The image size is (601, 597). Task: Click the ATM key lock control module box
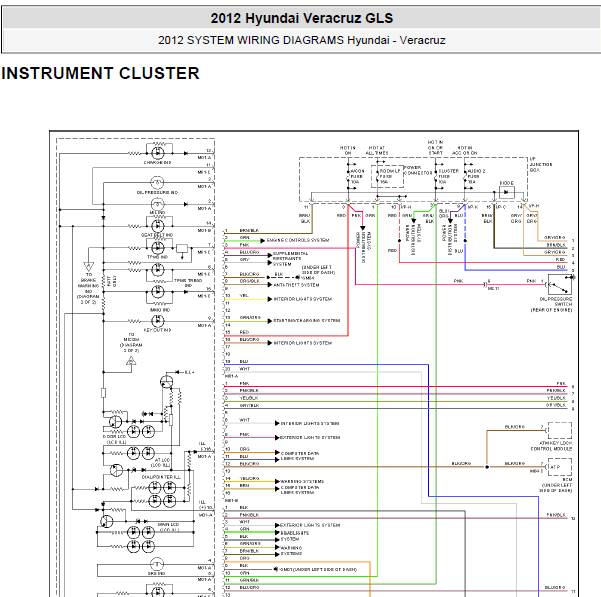[x=560, y=431]
